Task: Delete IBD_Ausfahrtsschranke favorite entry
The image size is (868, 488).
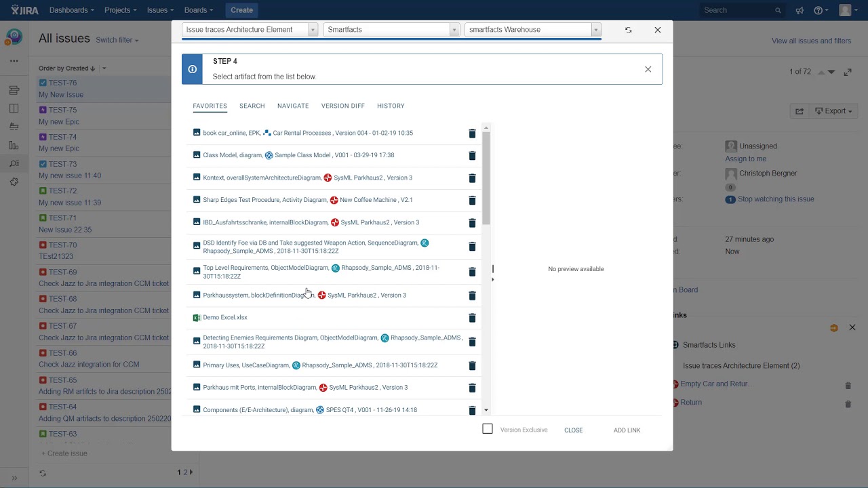Action: (x=472, y=223)
